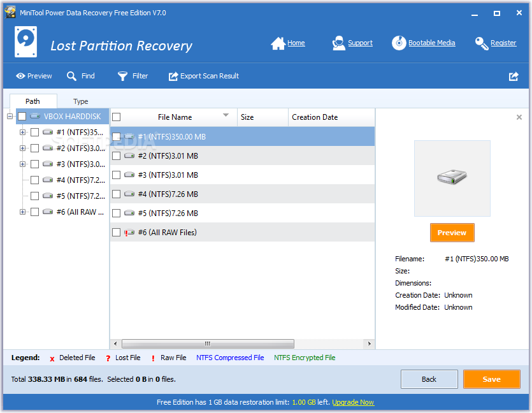Click drive icon in #2 (NTFS)3.01 MB row
532x413 pixels.
[129, 156]
